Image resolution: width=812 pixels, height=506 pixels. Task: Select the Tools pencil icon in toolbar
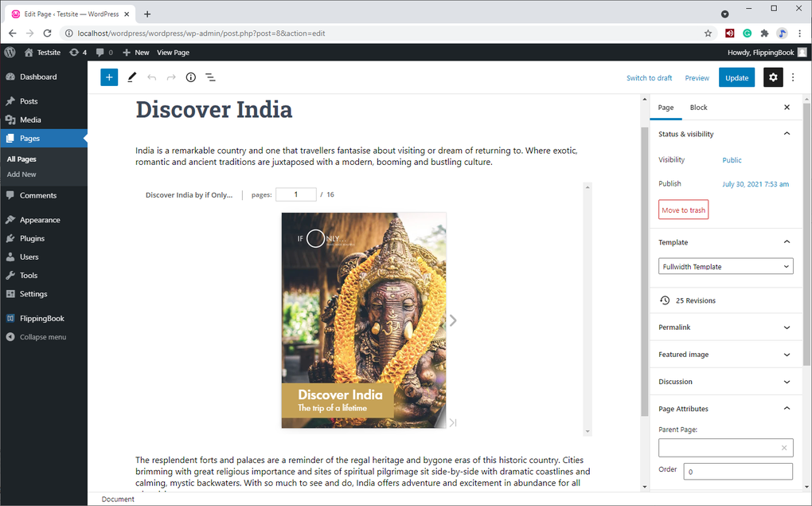click(x=131, y=77)
